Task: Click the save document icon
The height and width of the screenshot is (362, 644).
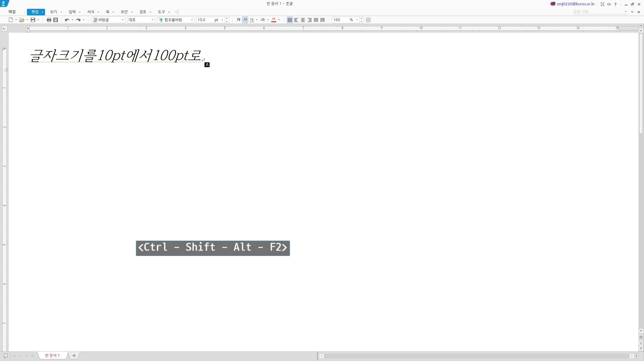Action: [33, 20]
